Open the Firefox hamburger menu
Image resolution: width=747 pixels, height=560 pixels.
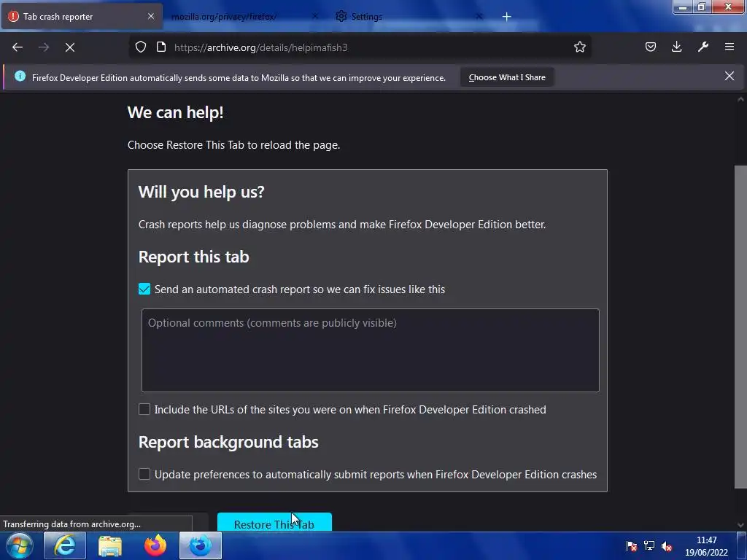729,47
